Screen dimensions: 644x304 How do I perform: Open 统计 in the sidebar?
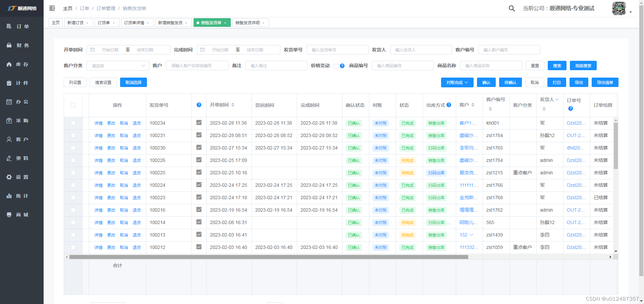[22, 196]
